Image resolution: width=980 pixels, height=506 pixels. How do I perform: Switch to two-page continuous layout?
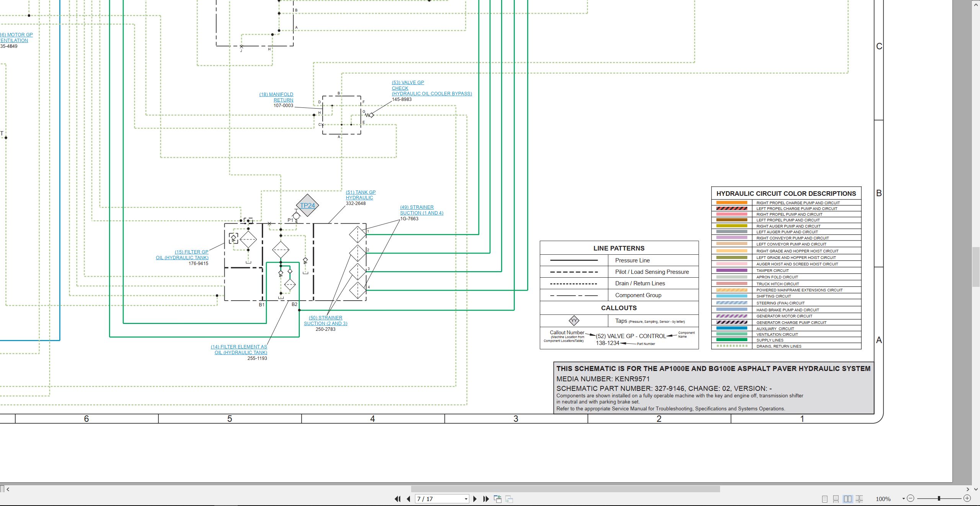pos(859,499)
